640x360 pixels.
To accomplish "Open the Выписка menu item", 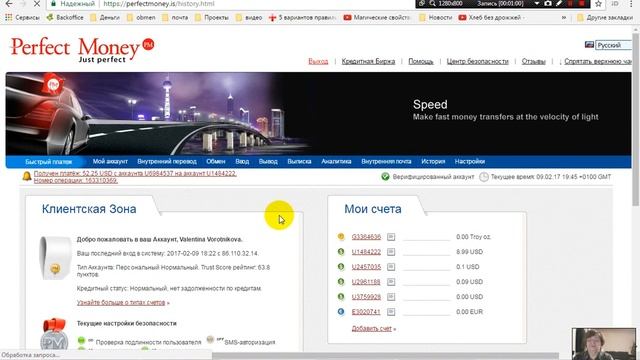I will 299,162.
